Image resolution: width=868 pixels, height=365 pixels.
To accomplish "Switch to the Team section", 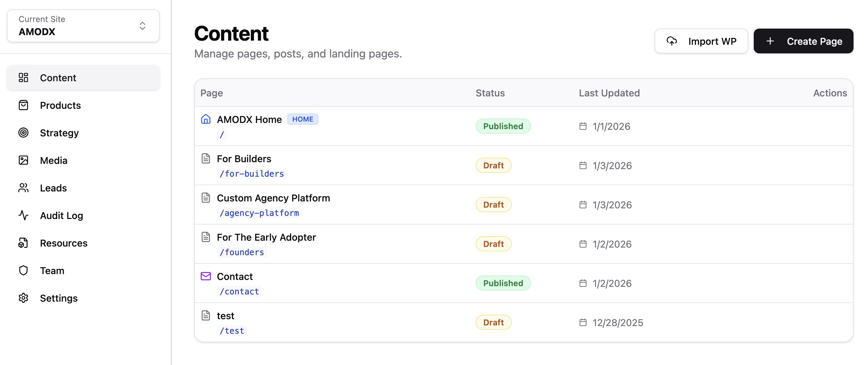I will click(23, 271).
